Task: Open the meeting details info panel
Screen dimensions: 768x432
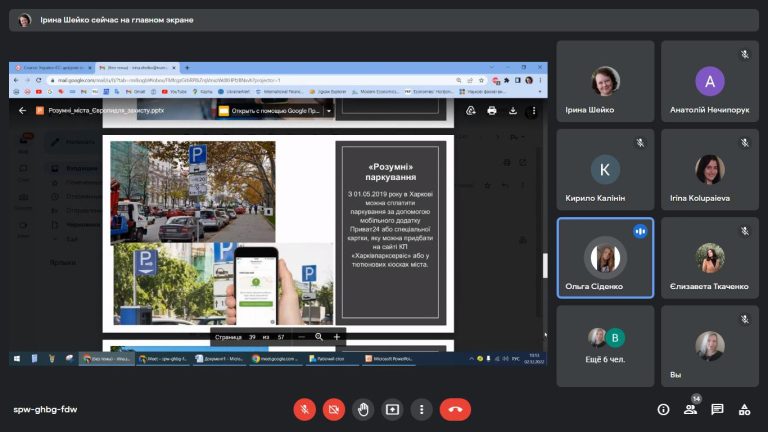Action: coord(663,409)
